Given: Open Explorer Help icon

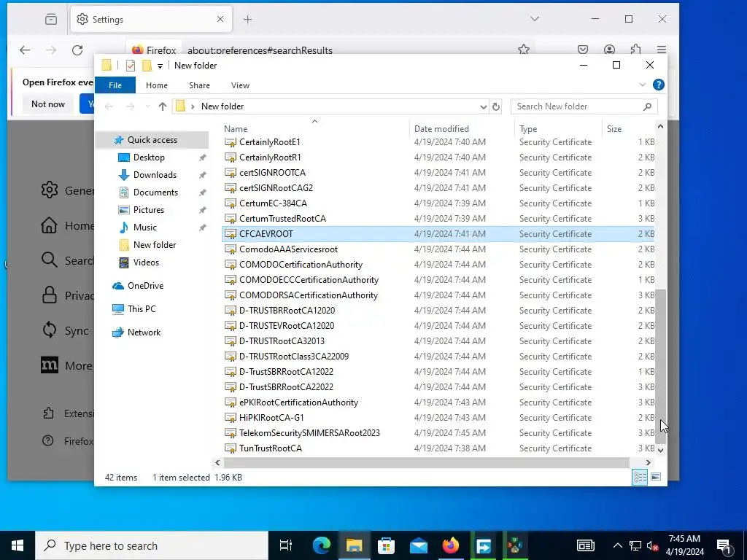Looking at the screenshot, I should tap(659, 85).
